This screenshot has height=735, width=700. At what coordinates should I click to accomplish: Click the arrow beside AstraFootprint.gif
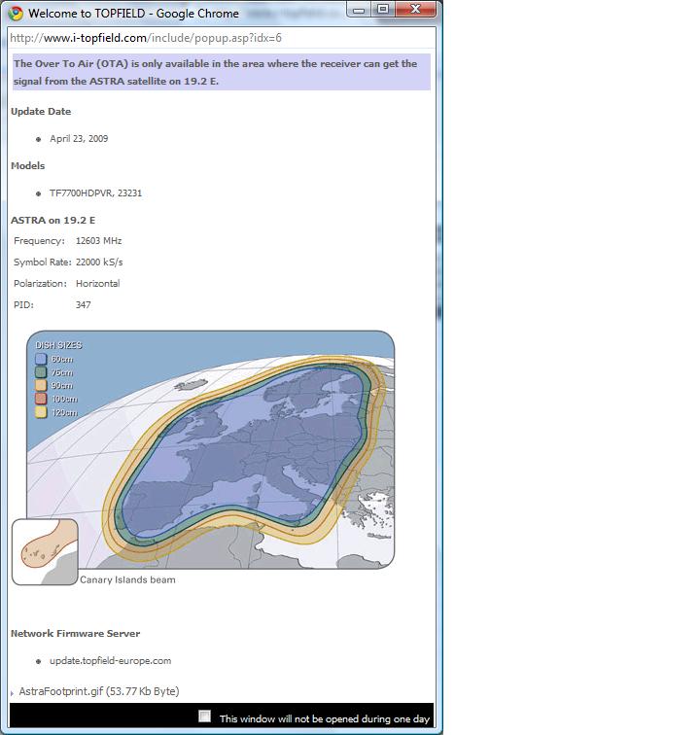(x=13, y=693)
